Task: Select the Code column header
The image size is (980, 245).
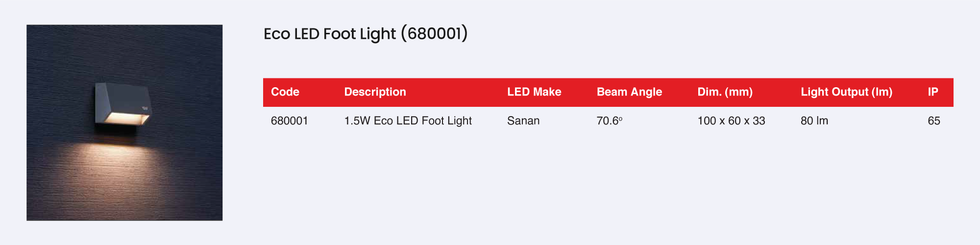Action: (x=285, y=92)
